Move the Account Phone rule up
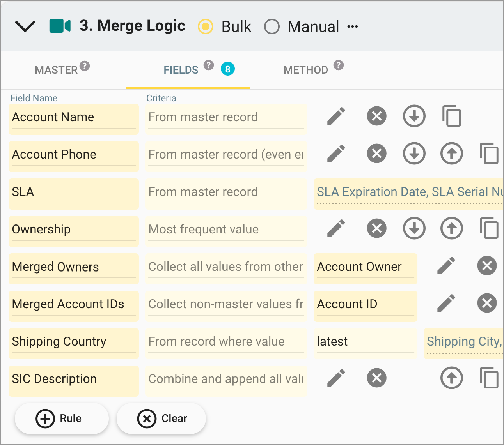This screenshot has height=445, width=504. pos(451,154)
